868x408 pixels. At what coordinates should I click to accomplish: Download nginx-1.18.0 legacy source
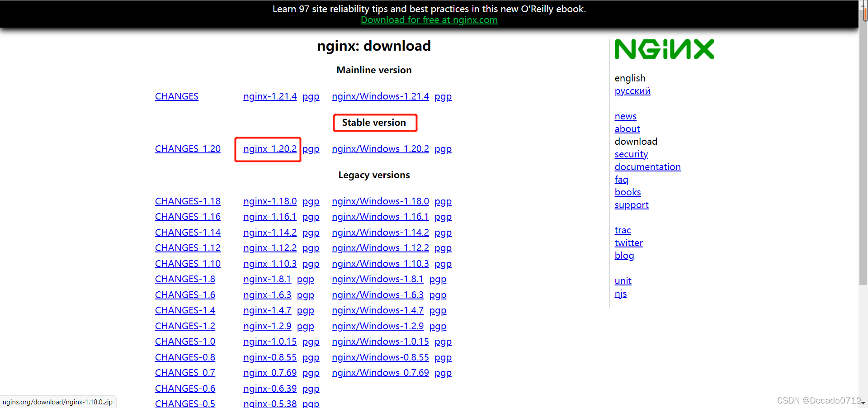(x=270, y=201)
